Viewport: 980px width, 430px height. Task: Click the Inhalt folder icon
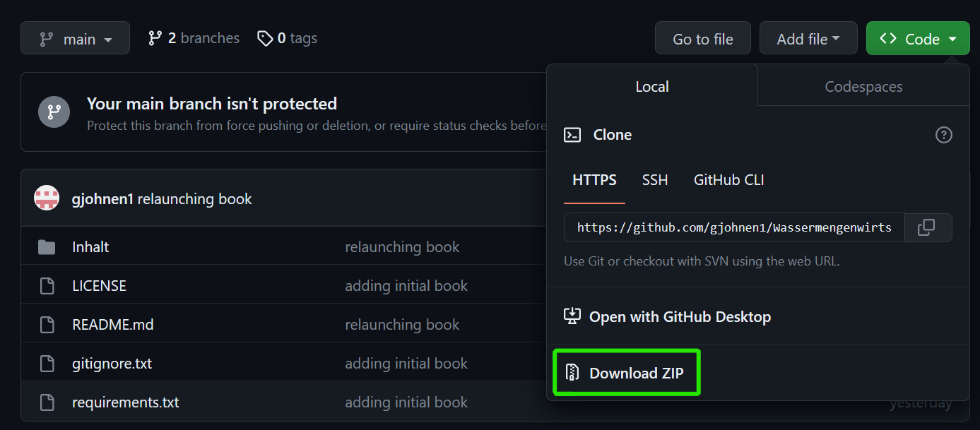click(x=47, y=247)
